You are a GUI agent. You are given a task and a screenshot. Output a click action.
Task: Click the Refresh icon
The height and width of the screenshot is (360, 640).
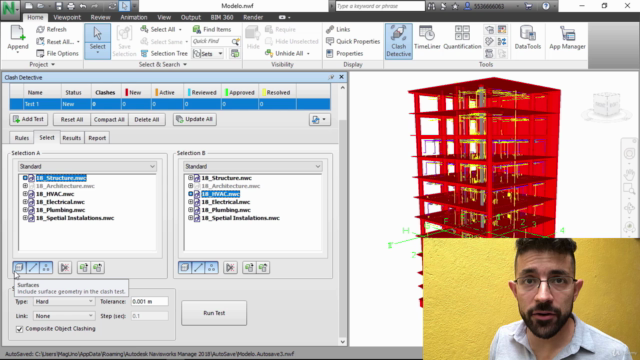[x=40, y=29]
